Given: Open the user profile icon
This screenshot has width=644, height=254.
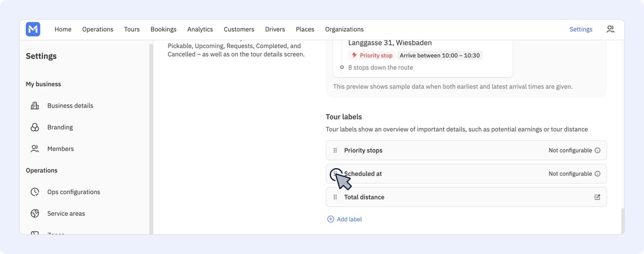Looking at the screenshot, I should coord(611,29).
